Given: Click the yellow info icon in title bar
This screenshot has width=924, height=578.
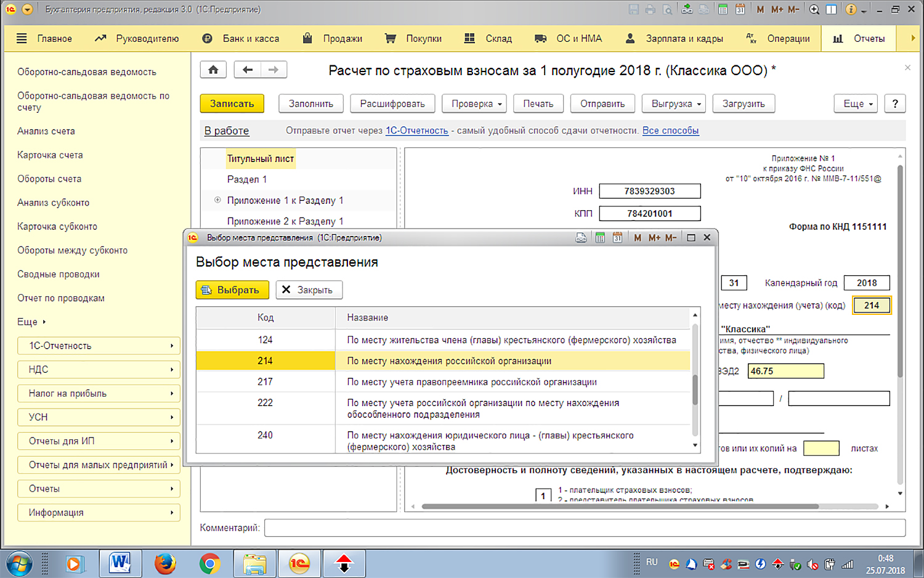Looking at the screenshot, I should pyautogui.click(x=851, y=9).
